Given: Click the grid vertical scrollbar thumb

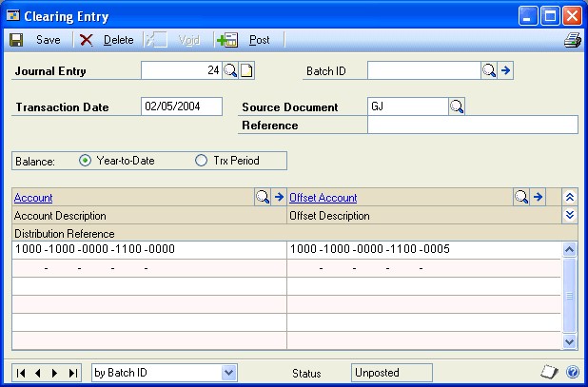Looking at the screenshot, I should [570, 296].
